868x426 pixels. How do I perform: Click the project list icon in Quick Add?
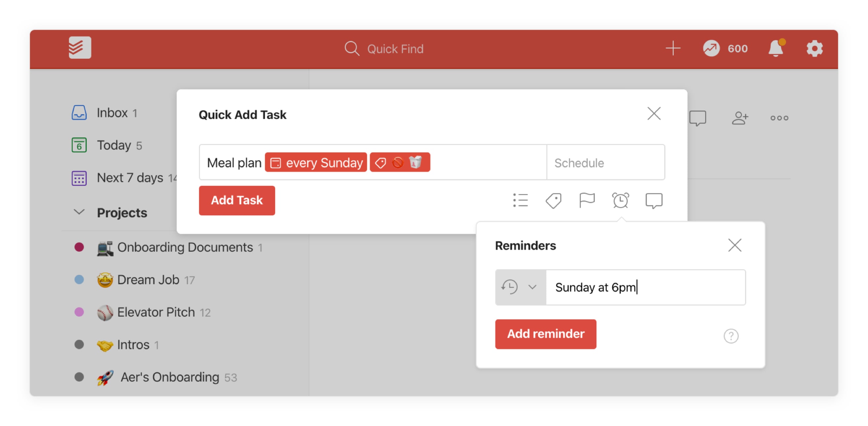[x=520, y=200]
